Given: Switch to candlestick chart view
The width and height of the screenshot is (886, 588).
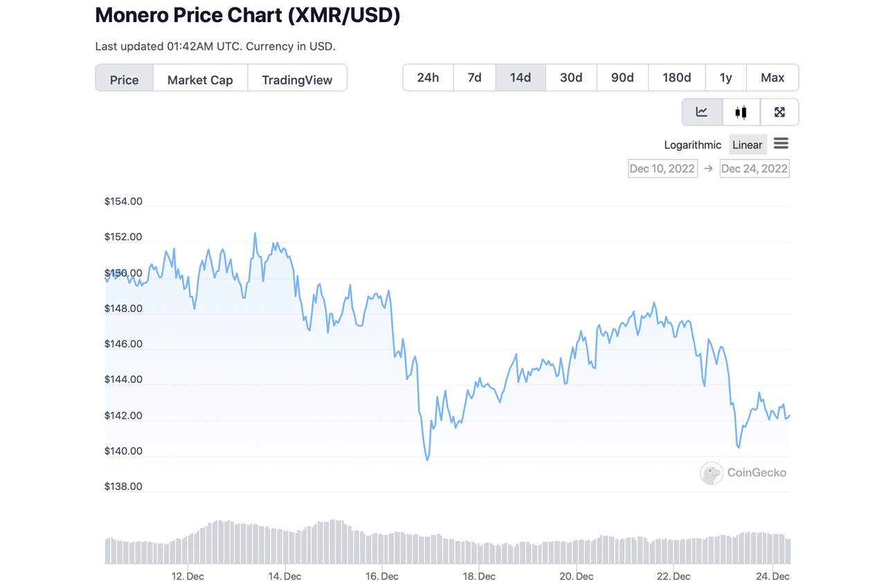Looking at the screenshot, I should tap(741, 111).
